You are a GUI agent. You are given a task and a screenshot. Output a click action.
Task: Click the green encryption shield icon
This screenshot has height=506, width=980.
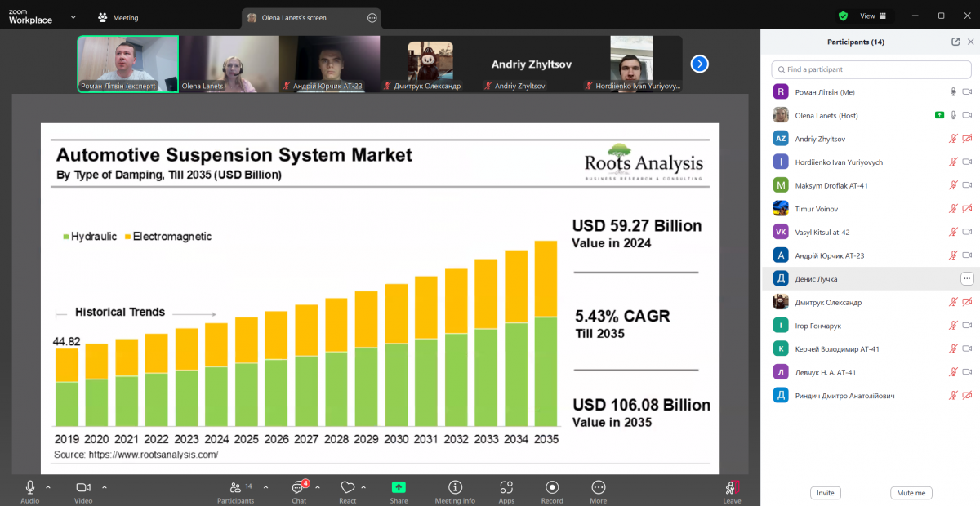pos(843,16)
